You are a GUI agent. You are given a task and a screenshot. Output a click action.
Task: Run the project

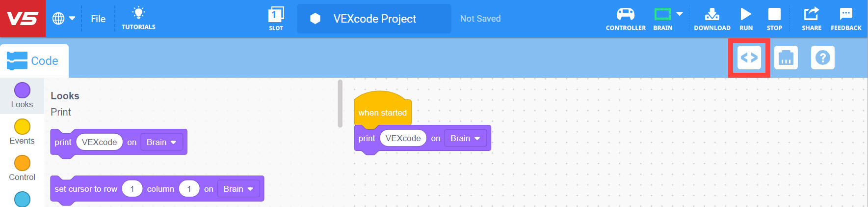click(x=746, y=19)
